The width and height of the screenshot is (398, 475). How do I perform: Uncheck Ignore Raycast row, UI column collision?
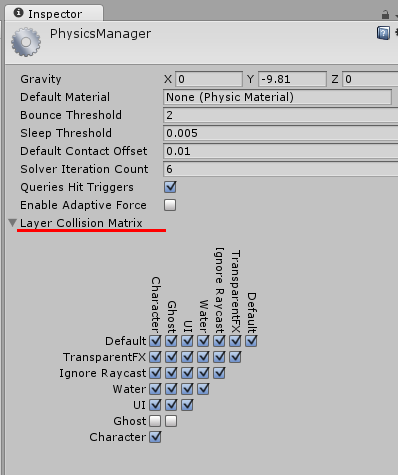coord(187,373)
